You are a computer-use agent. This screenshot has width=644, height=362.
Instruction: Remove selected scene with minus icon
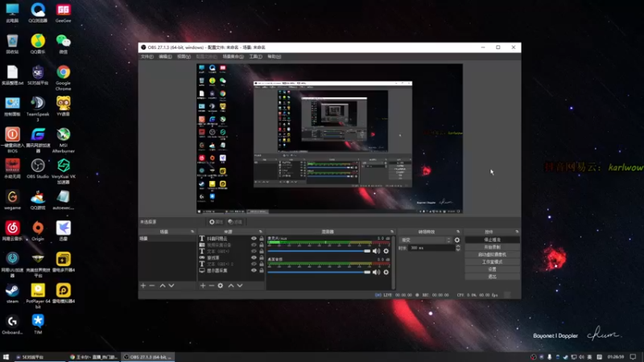coord(152,286)
